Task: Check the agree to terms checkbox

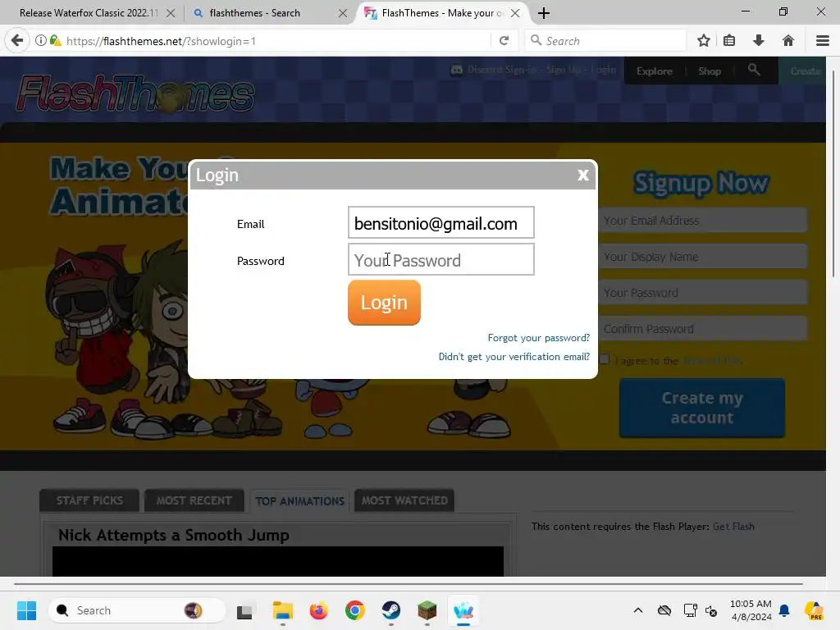Action: tap(605, 359)
